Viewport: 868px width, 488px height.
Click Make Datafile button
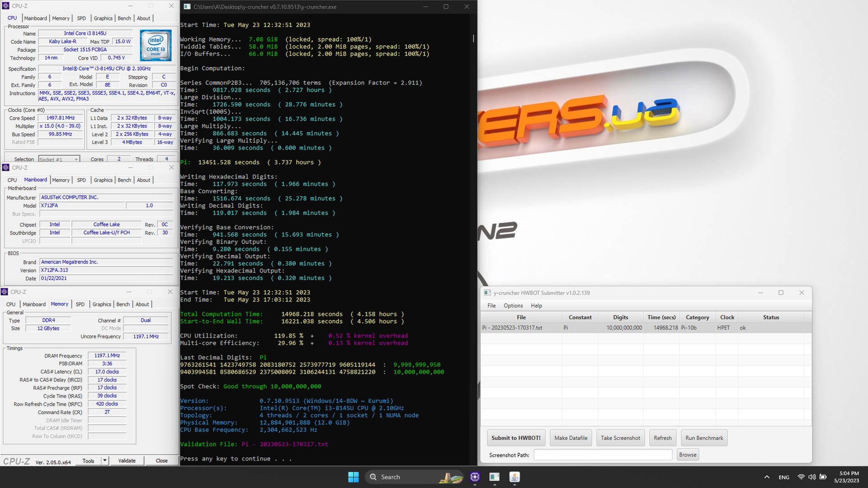pos(571,438)
